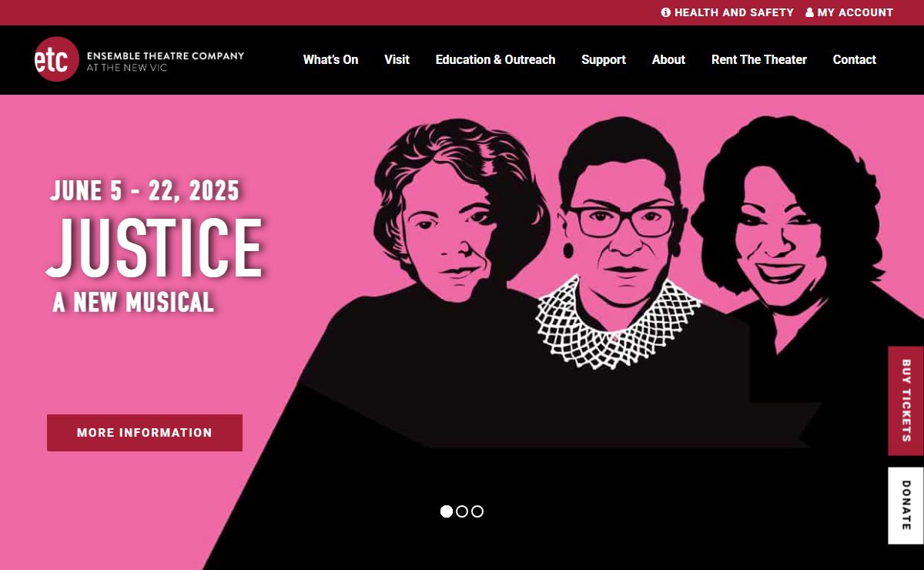Open the Contact page
The width and height of the screenshot is (924, 570).
pos(855,59)
